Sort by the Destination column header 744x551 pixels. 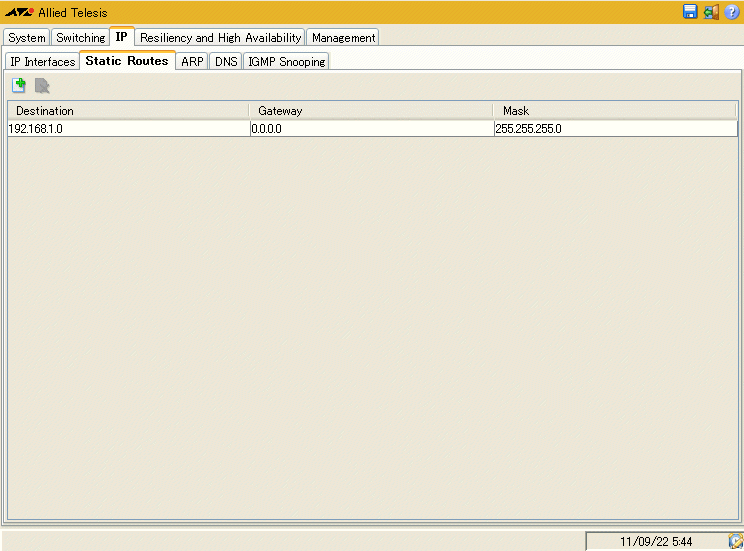[128, 111]
